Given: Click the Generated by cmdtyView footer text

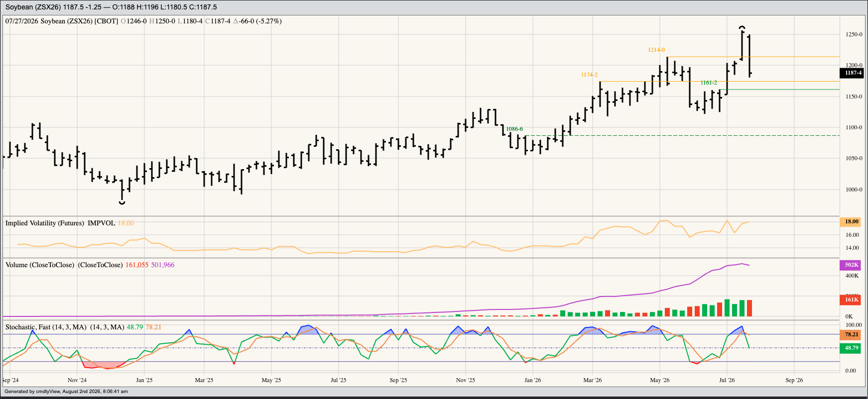Looking at the screenshot, I should pyautogui.click(x=66, y=392).
